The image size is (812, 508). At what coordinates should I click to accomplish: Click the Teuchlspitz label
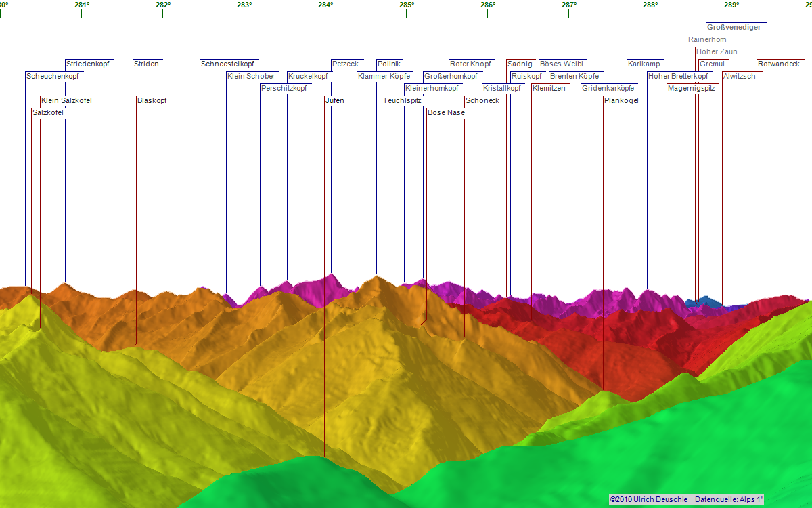(x=403, y=101)
